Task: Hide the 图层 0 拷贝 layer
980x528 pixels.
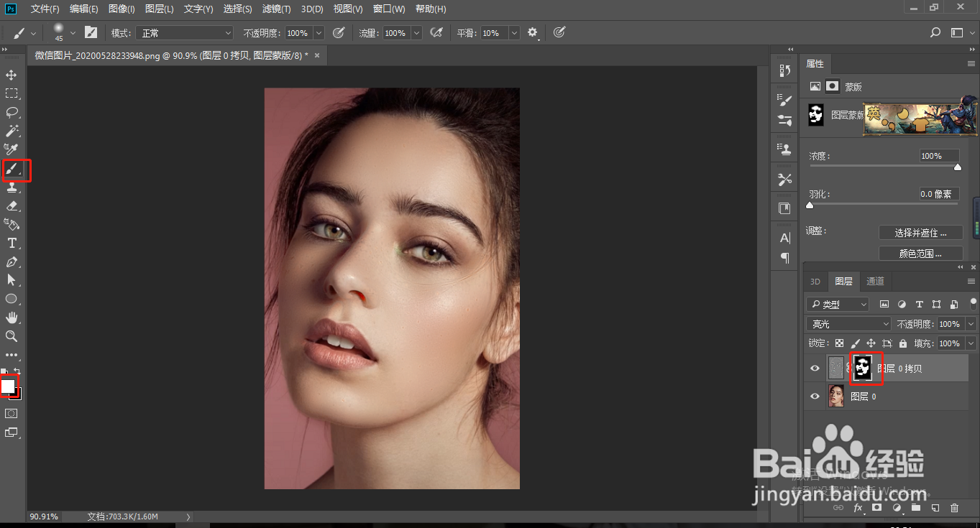Action: point(815,369)
